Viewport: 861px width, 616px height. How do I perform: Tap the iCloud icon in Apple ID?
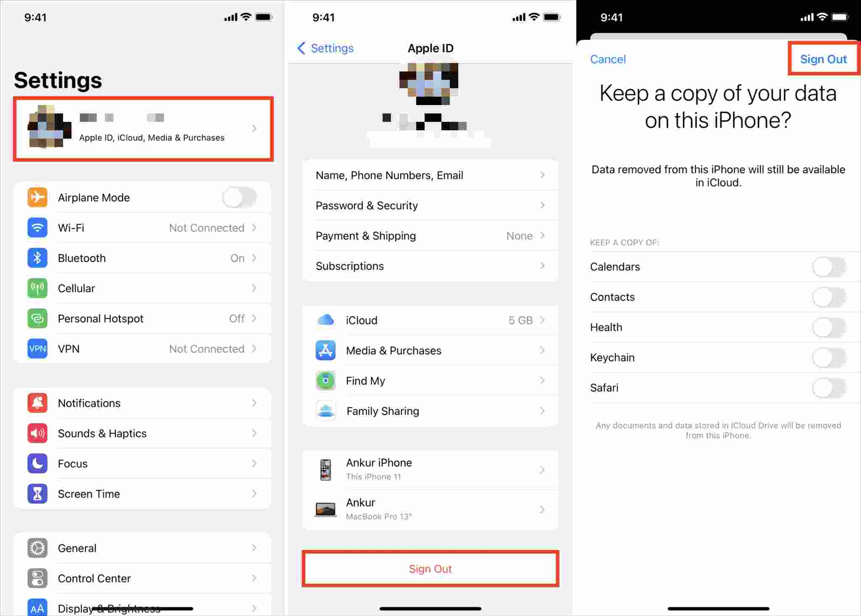[325, 321]
